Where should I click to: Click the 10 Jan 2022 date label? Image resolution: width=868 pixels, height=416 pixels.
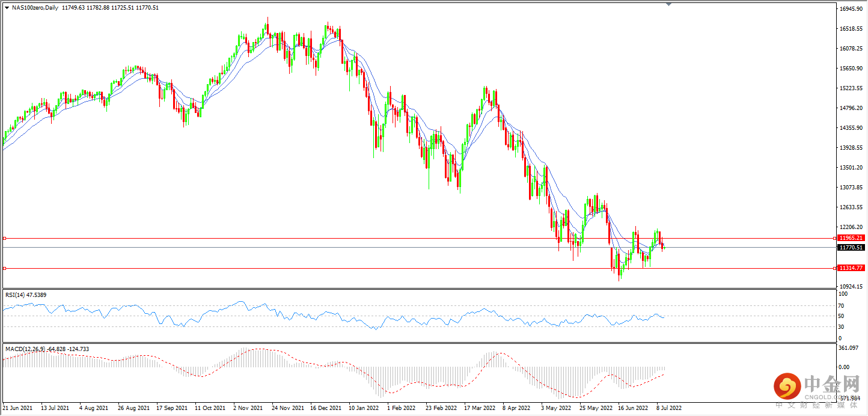tap(364, 408)
